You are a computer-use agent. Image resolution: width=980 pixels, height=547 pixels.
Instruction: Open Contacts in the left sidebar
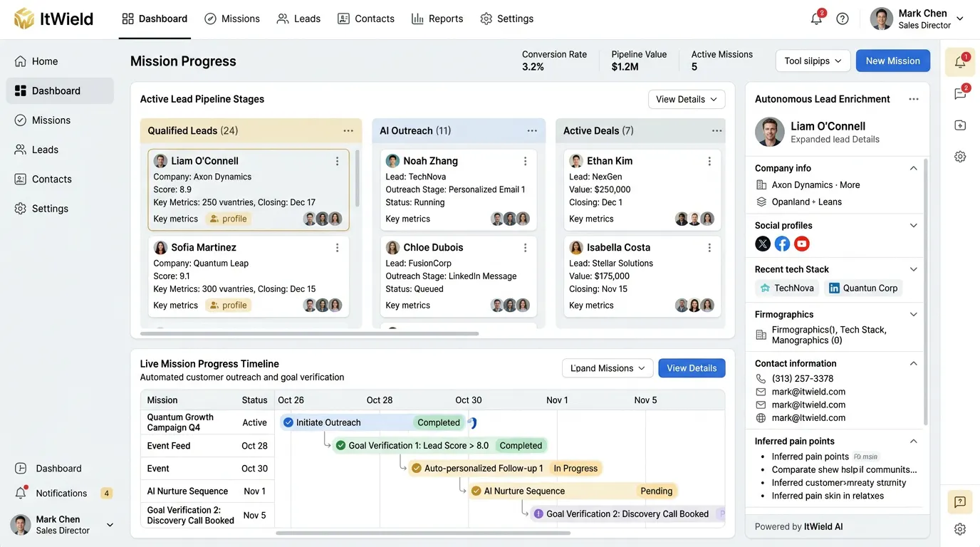[60, 179]
